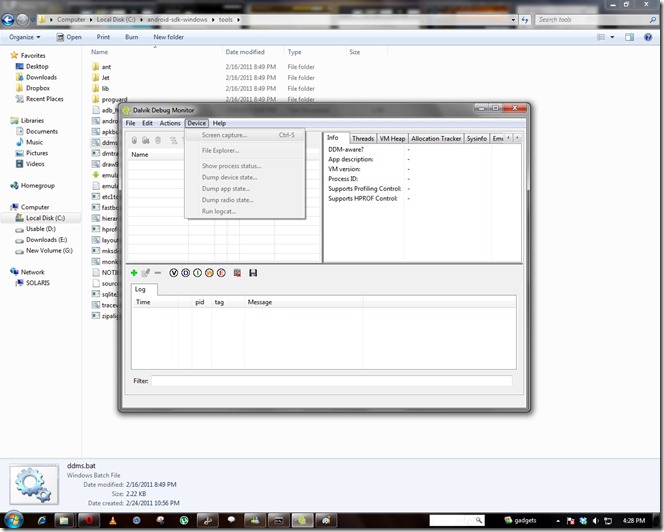Toggle Info log level (I) button
The image size is (664, 532).
[197, 273]
